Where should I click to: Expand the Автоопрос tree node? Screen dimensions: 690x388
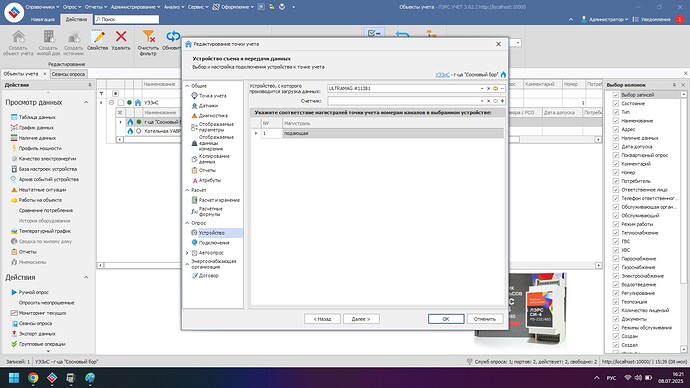click(187, 253)
